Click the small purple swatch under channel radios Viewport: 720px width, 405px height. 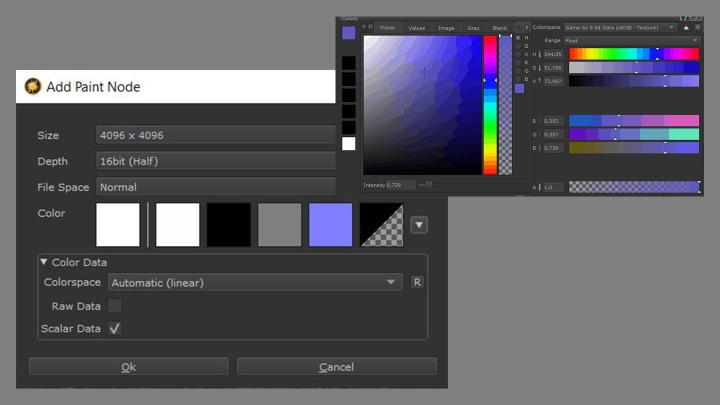coord(519,88)
